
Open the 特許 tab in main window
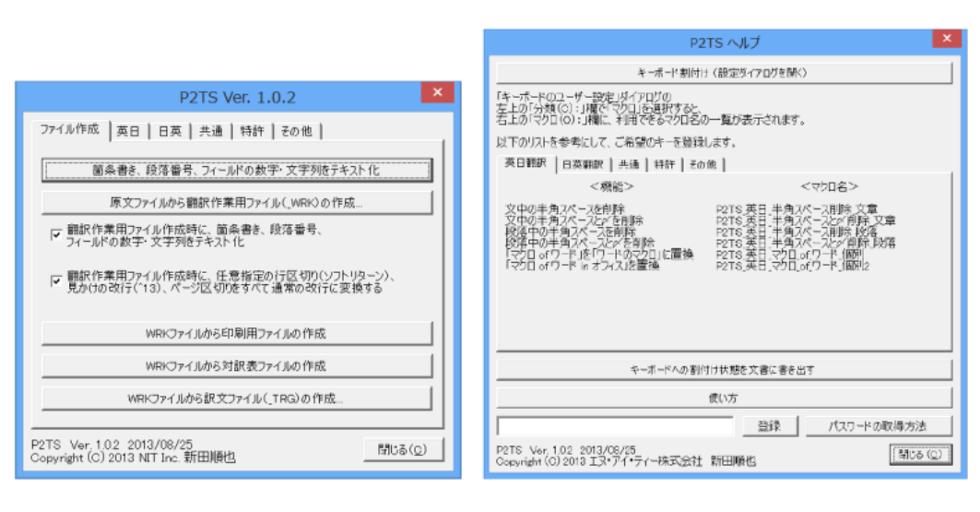click(x=252, y=131)
